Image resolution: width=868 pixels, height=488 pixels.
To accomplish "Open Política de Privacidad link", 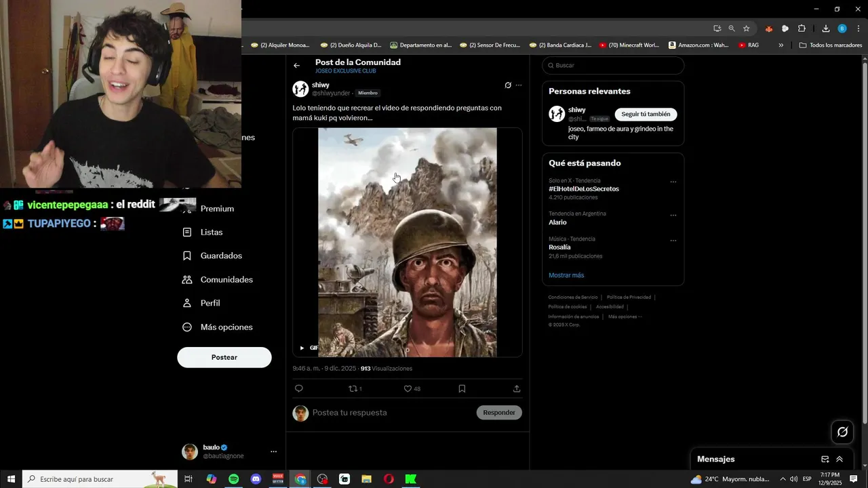I will (x=629, y=297).
